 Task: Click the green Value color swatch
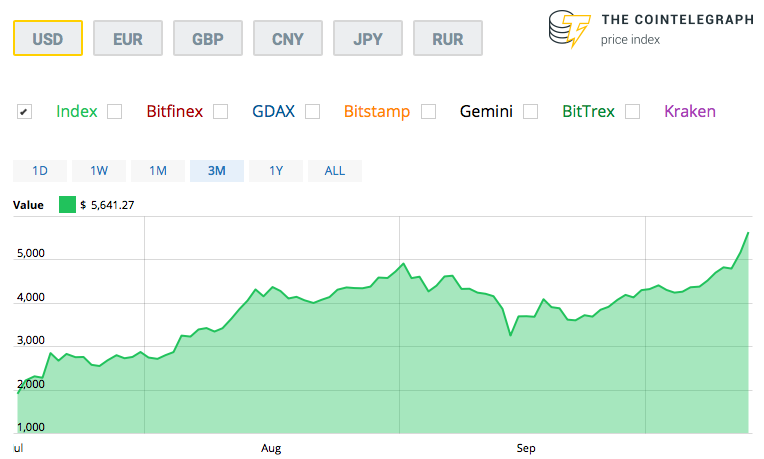67,205
